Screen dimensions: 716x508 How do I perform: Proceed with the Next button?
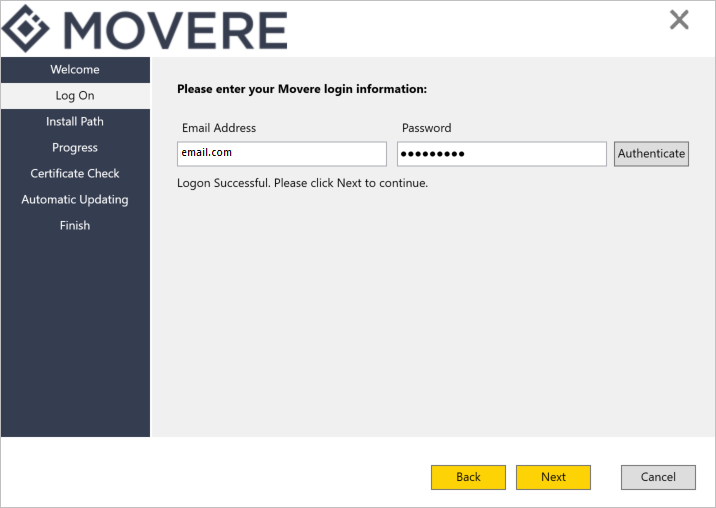[x=553, y=477]
